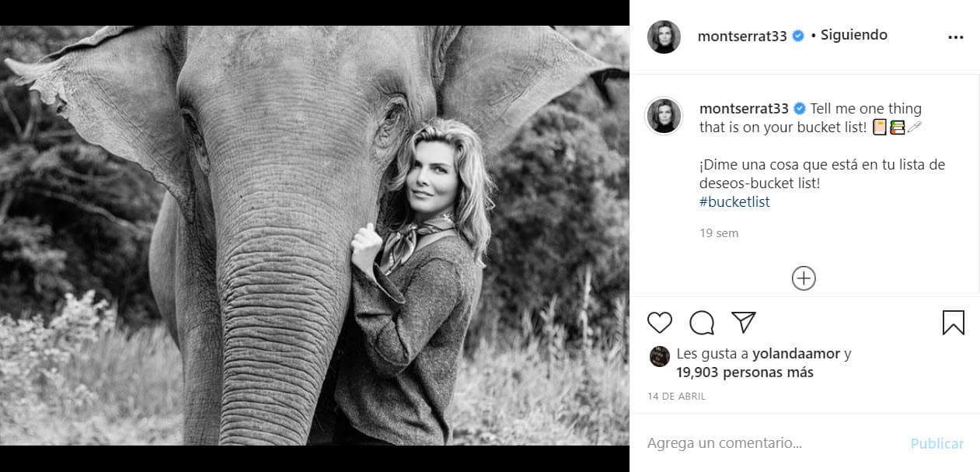This screenshot has height=472, width=980.
Task: Like the post using the heart icon
Action: 660,322
